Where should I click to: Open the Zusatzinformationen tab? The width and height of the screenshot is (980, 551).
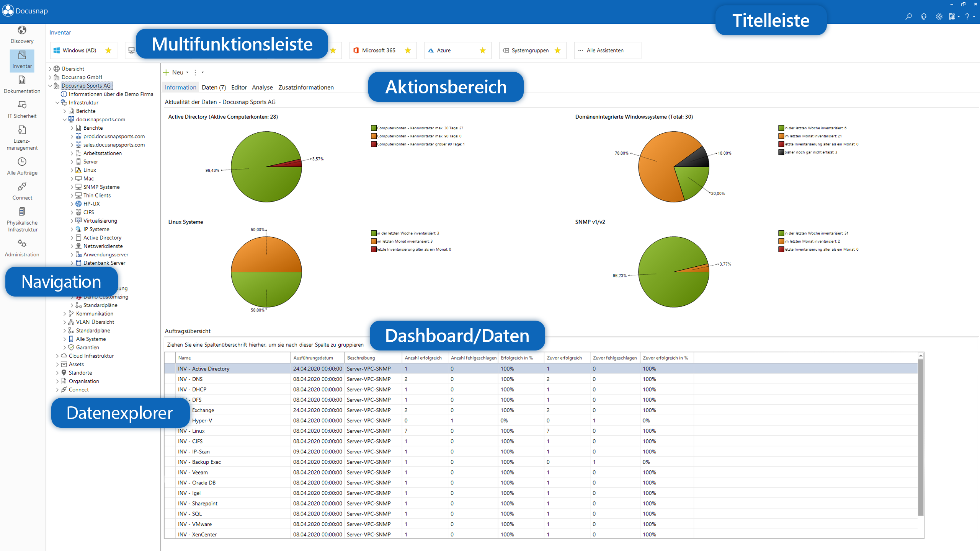[x=306, y=87]
